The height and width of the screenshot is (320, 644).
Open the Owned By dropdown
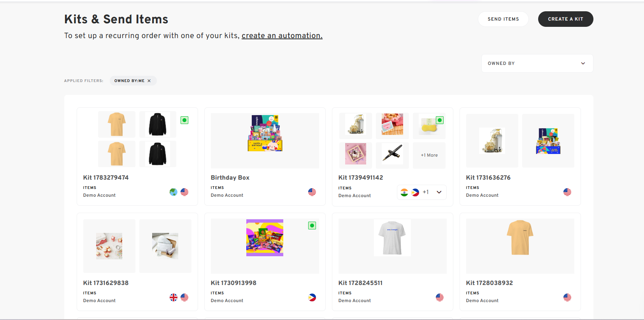coord(537,63)
